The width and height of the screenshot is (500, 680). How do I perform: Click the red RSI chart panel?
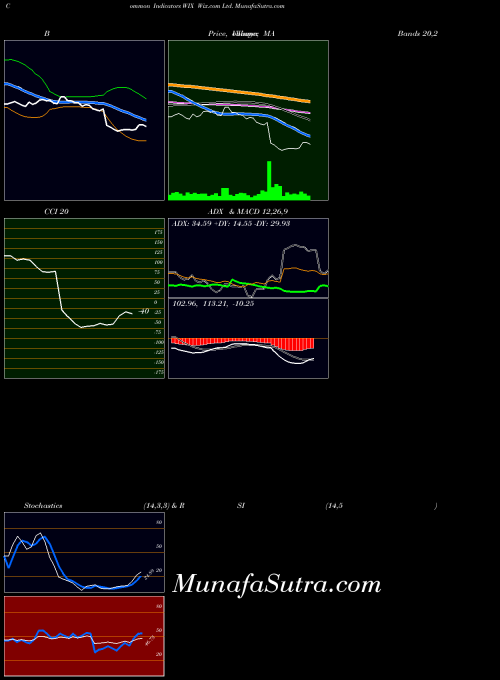tap(85, 636)
